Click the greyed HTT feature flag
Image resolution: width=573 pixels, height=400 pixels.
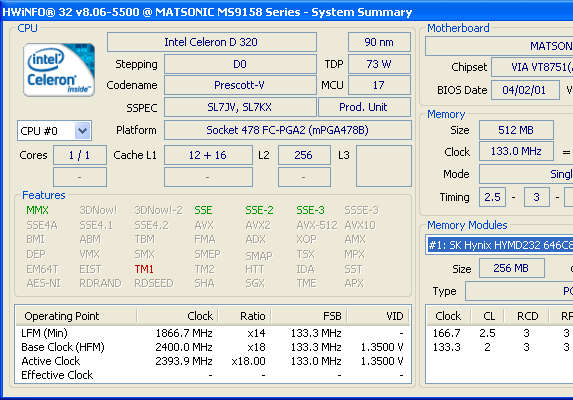point(254,269)
